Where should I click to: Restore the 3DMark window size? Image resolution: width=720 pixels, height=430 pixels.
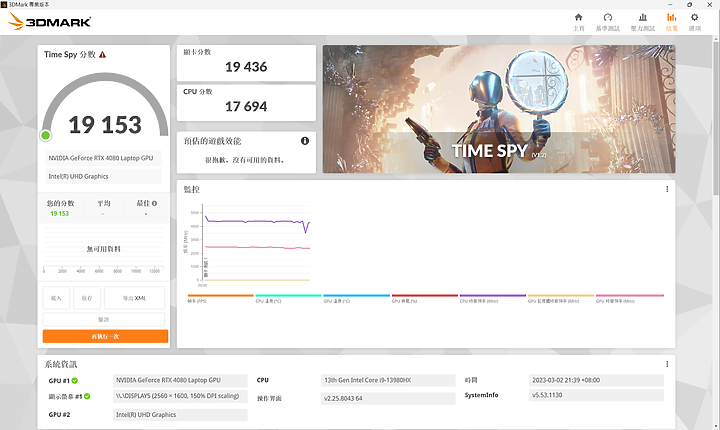[x=689, y=4]
